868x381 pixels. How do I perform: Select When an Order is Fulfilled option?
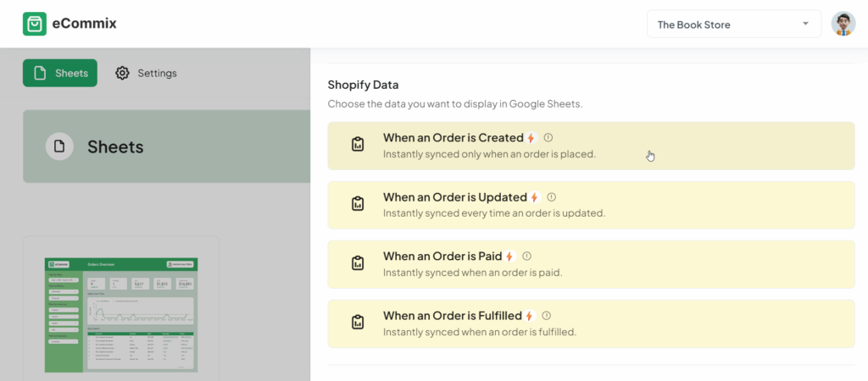click(591, 324)
